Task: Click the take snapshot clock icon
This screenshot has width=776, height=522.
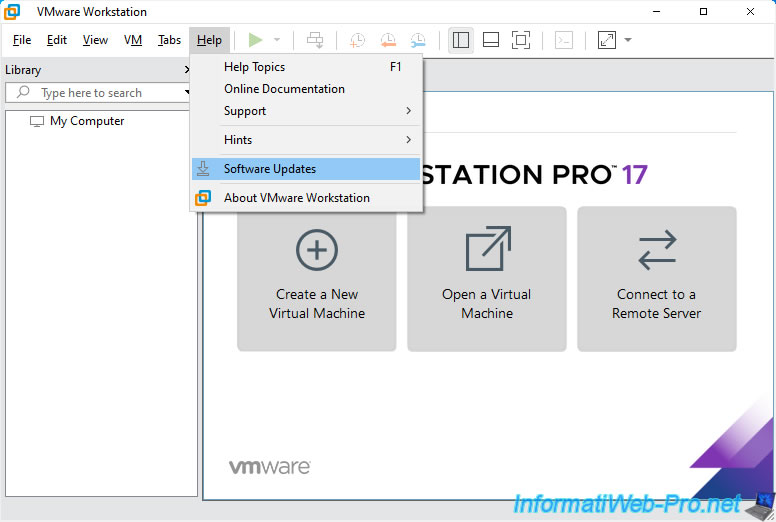Action: [x=357, y=40]
